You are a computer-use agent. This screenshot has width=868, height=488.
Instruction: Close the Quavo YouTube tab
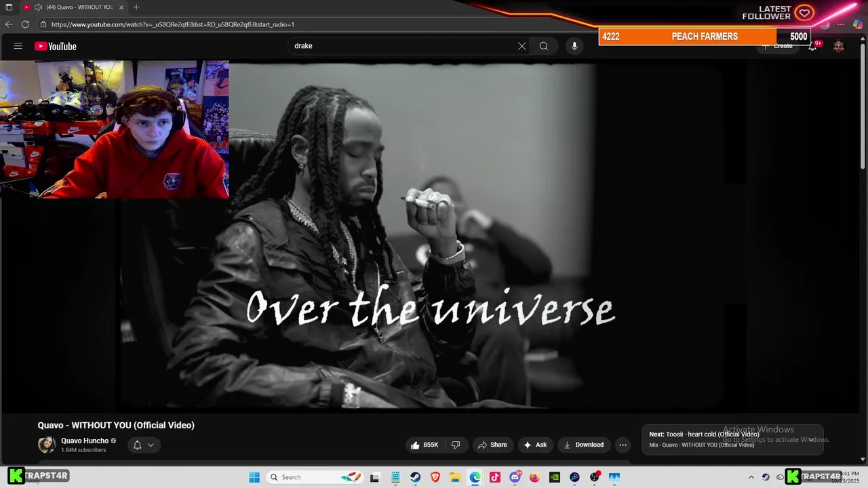(x=122, y=7)
